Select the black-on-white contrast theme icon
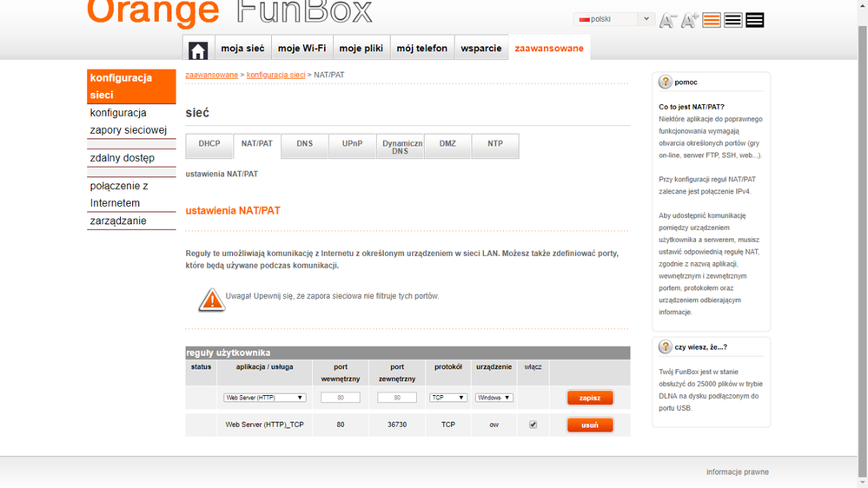This screenshot has width=868, height=488. point(733,20)
